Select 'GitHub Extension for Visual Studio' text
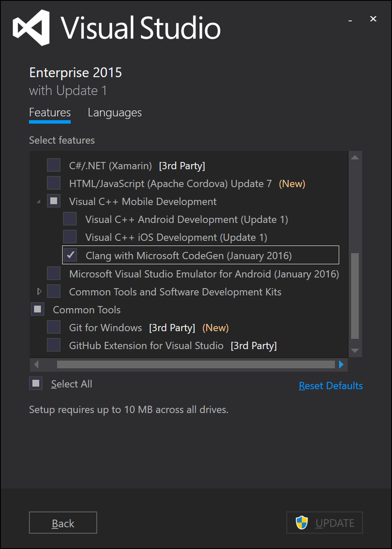This screenshot has width=392, height=549. [146, 346]
